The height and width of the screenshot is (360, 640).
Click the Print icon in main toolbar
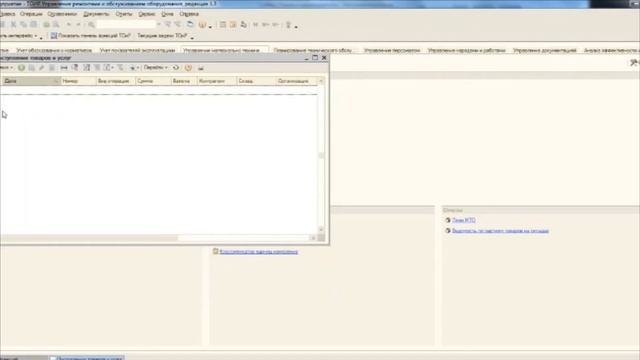point(46,25)
